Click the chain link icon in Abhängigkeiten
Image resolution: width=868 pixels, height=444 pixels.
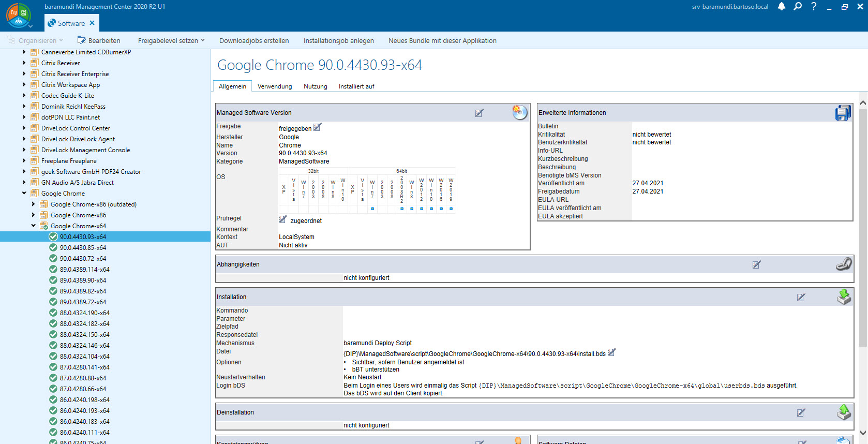(844, 264)
